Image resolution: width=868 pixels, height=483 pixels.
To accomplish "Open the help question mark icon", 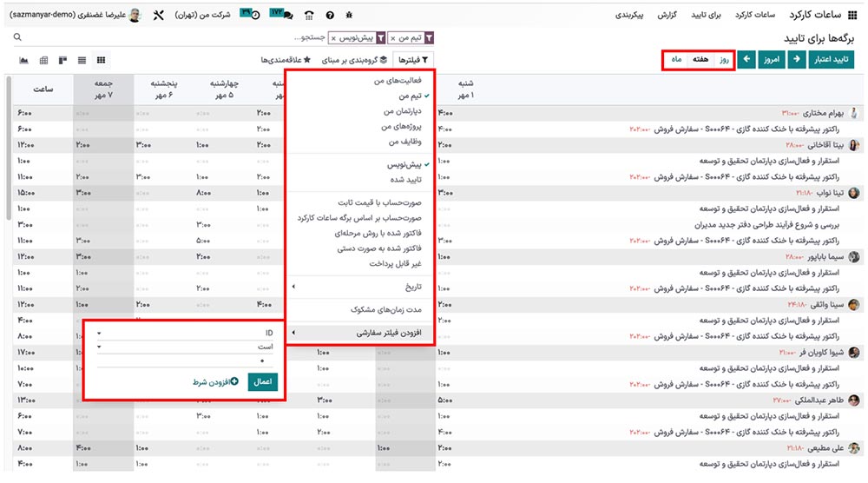I will 330,16.
